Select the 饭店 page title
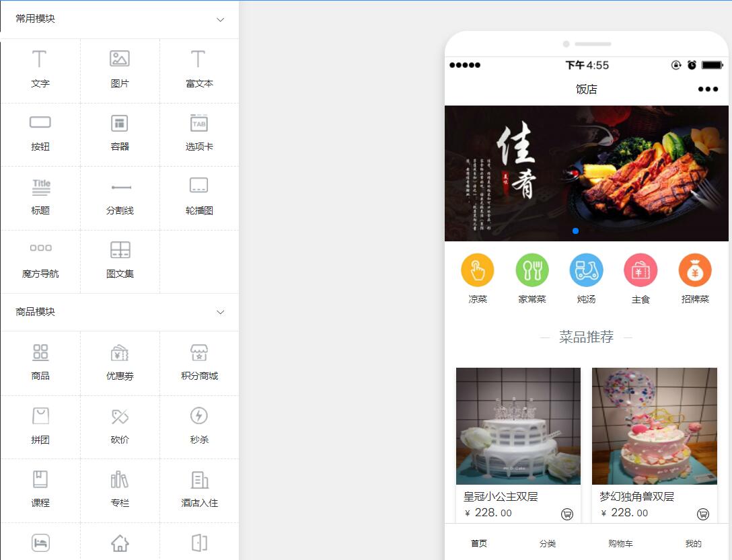Screen dimensions: 732x560 tap(587, 89)
